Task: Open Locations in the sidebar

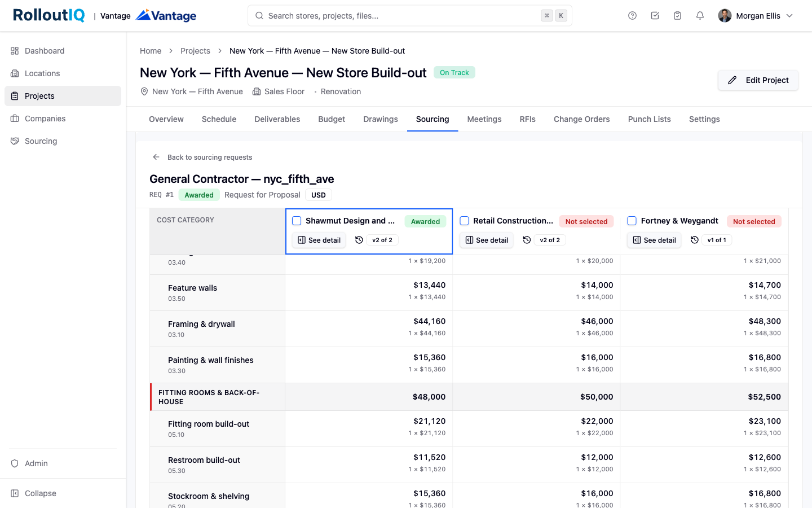Action: tap(63, 73)
